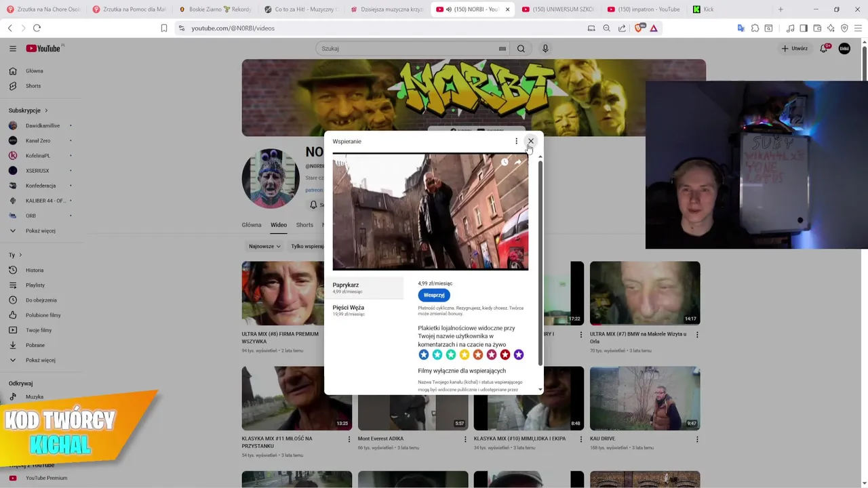This screenshot has width=868, height=488.
Task: Click the yellow star loyalty badge
Action: click(x=465, y=354)
